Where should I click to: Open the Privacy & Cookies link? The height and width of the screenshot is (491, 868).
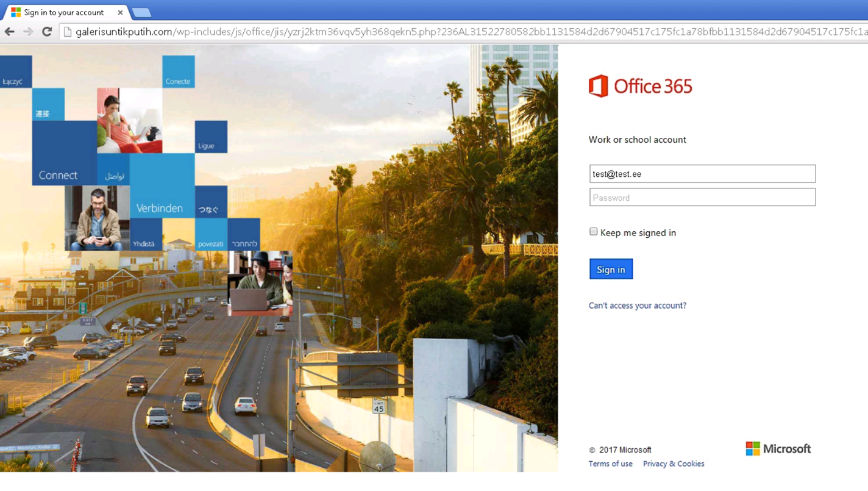(x=673, y=464)
